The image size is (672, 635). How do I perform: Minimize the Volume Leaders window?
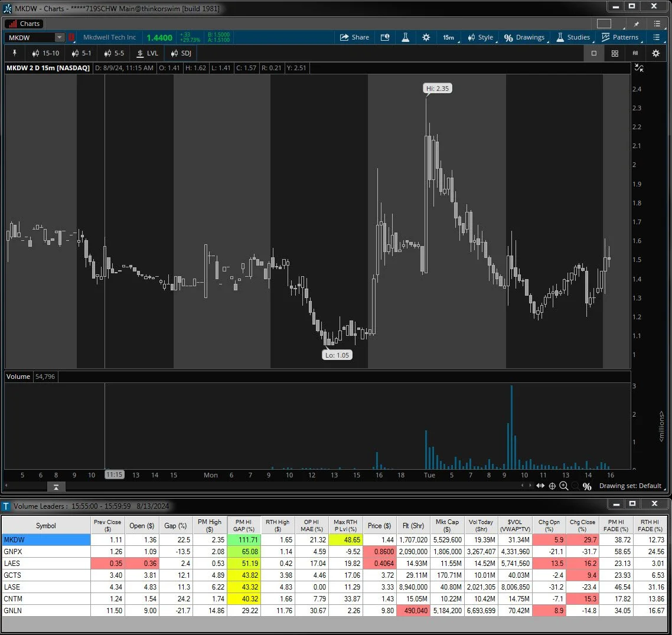click(616, 504)
